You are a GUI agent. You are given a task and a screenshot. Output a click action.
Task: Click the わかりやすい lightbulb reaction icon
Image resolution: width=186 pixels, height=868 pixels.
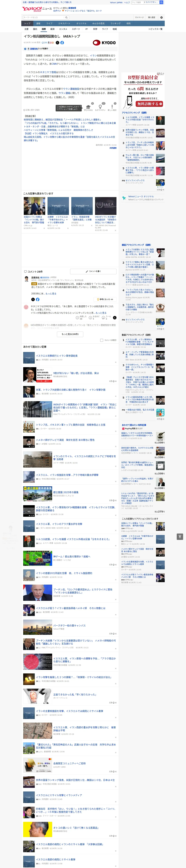click(100, 106)
